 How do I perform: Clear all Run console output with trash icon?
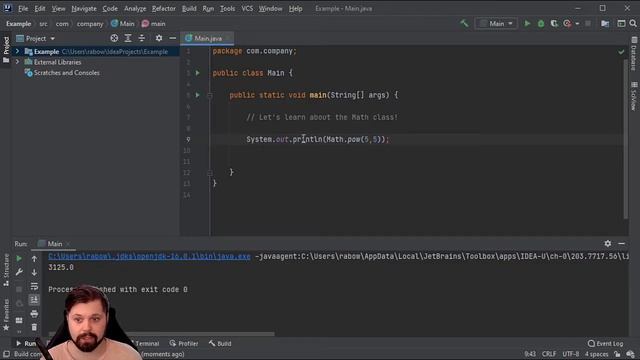[x=34, y=327]
